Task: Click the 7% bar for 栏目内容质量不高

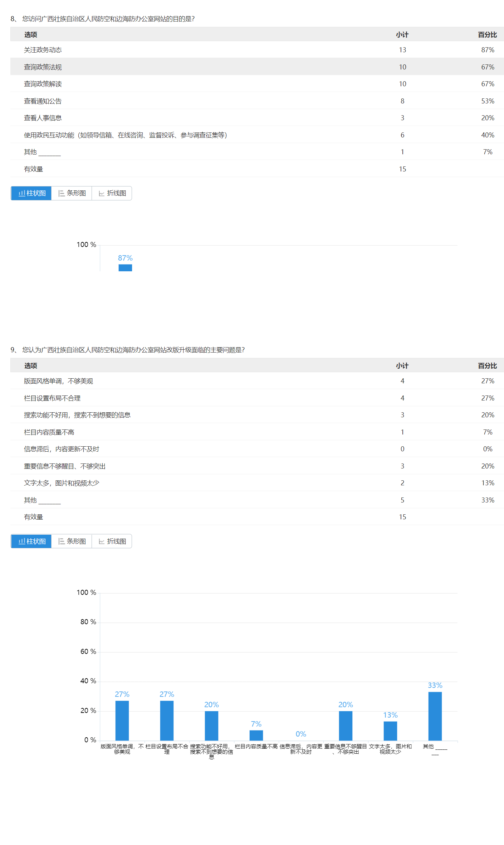Action: point(256,735)
